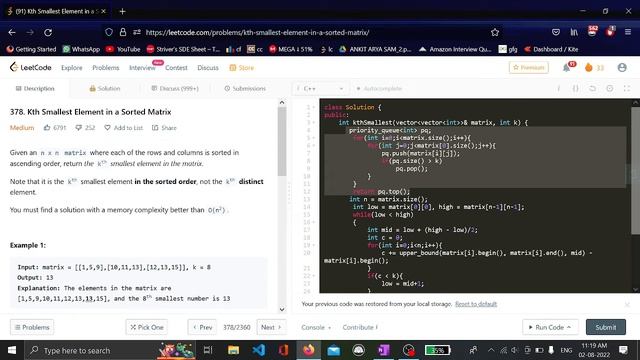Open the Windows Start menu
Viewport: 640px width, 360px height.
pos(12,350)
